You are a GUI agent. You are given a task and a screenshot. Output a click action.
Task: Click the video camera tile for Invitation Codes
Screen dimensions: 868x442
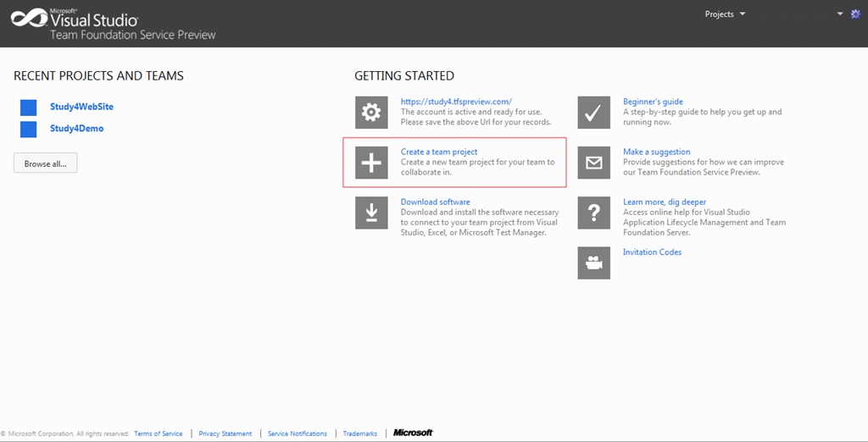coord(594,262)
